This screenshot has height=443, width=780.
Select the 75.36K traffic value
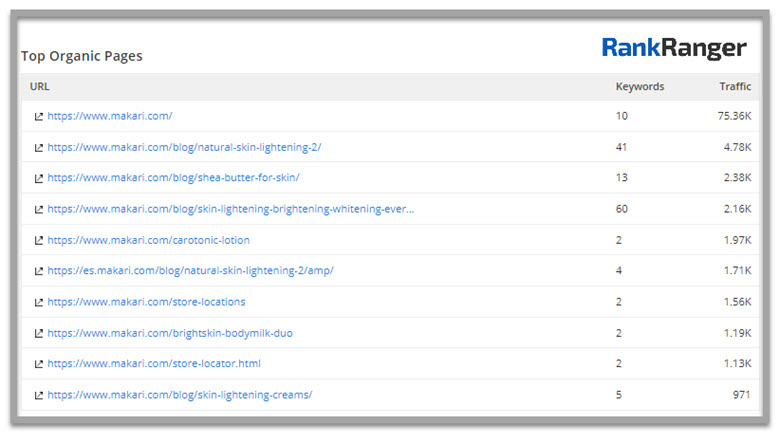tap(734, 116)
